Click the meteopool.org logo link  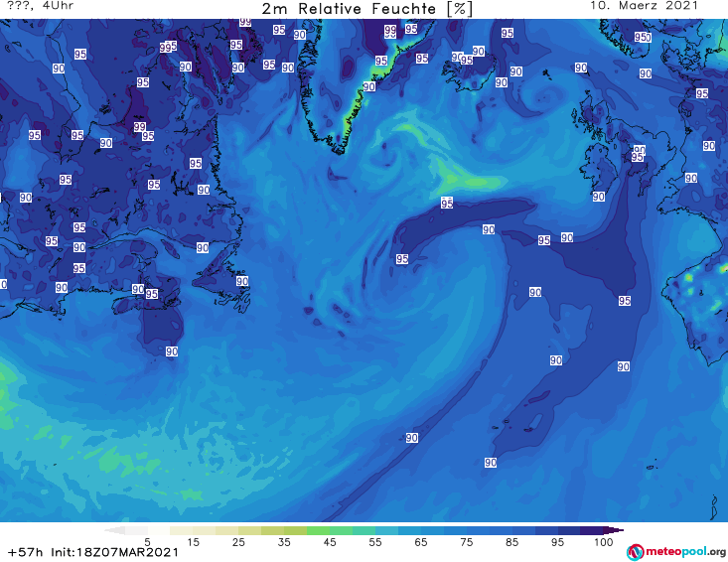[x=676, y=552]
